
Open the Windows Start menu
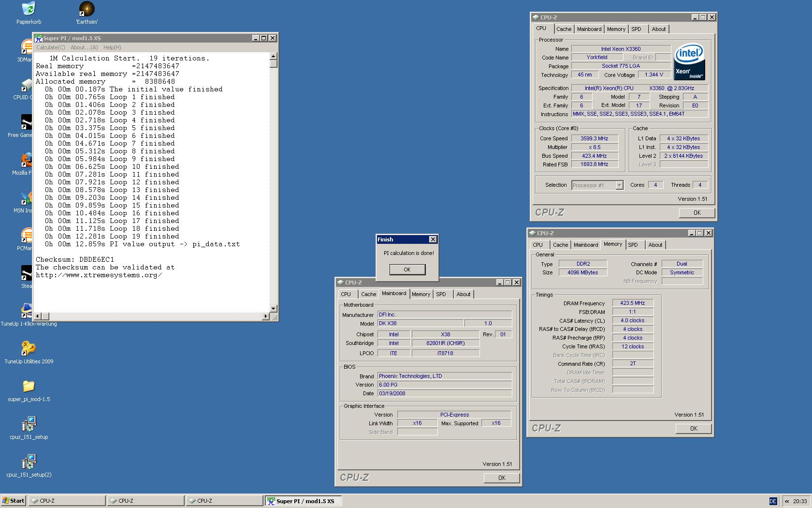(x=13, y=501)
